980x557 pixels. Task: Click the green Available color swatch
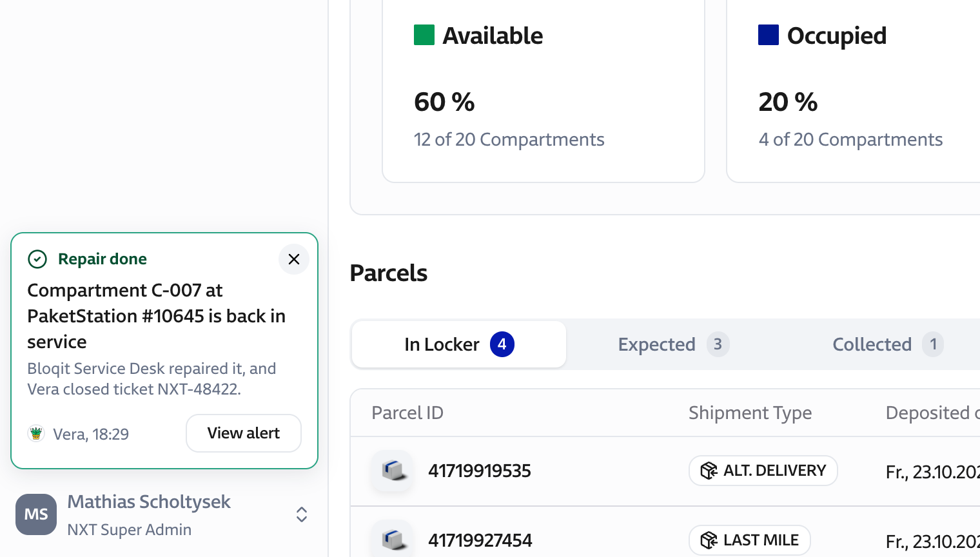click(424, 35)
